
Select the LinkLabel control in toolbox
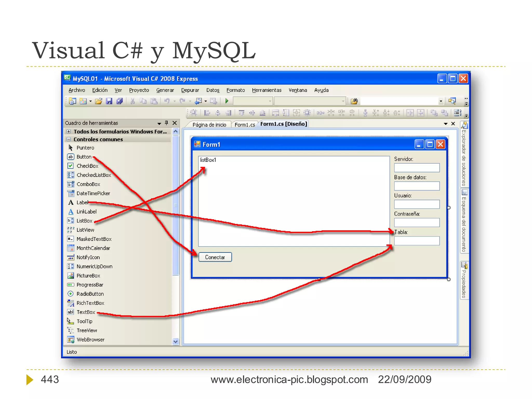pyautogui.click(x=82, y=211)
